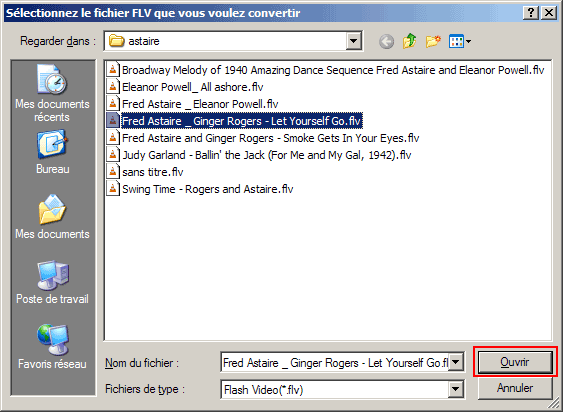563x412 pixels.
Task: Expand the Fichiers de type dropdown arrow
Action: 455,389
